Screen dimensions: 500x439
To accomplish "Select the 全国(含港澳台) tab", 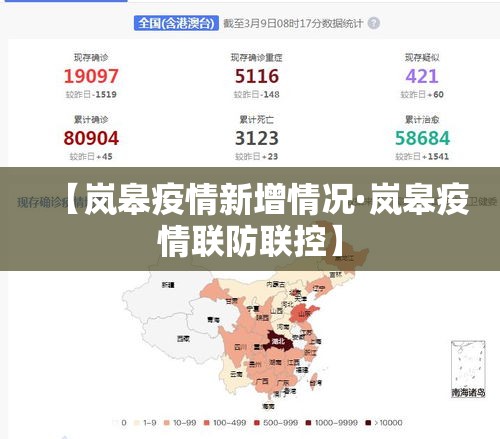I will (x=176, y=23).
